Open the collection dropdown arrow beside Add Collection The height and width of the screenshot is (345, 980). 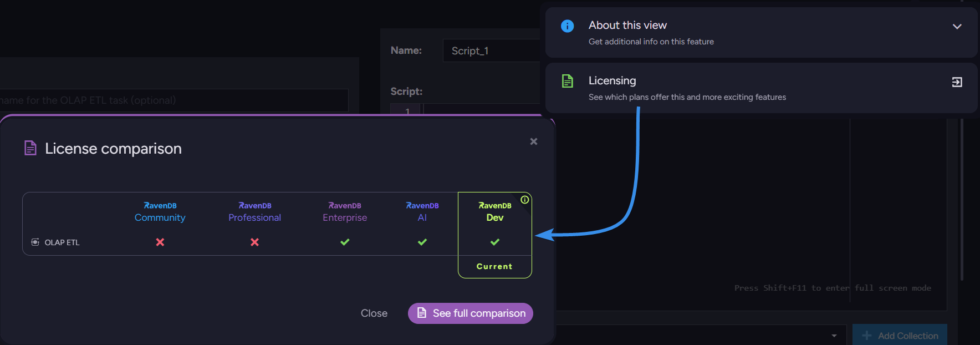click(x=834, y=336)
